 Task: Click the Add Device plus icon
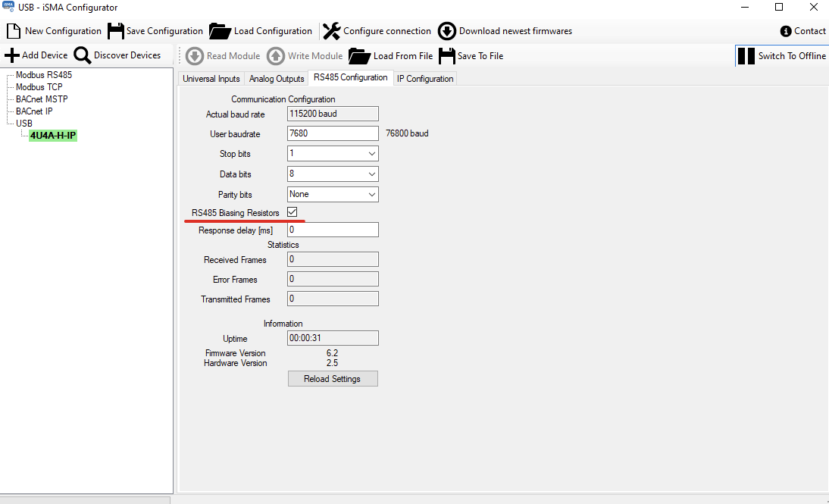pos(12,55)
